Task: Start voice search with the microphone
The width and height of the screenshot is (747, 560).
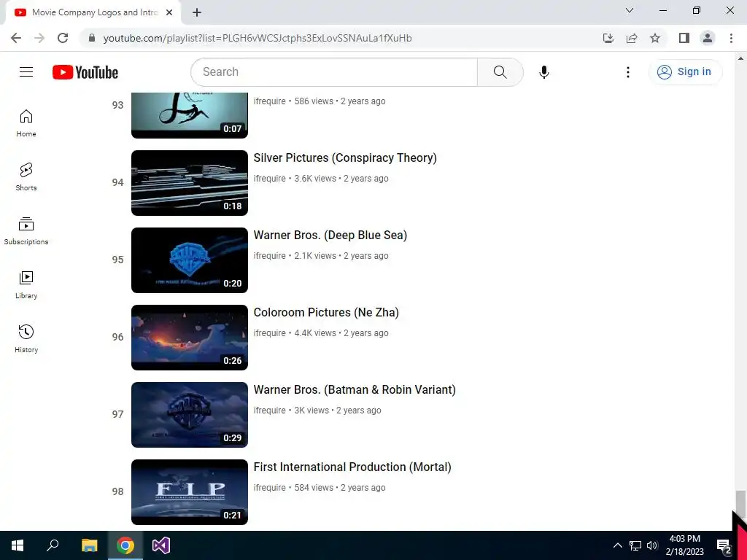Action: (x=544, y=72)
